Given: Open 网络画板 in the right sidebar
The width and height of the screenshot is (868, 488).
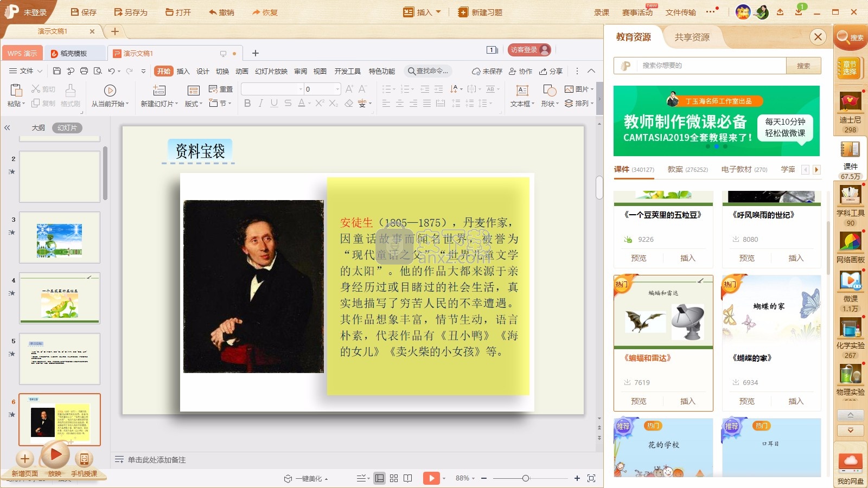Looking at the screenshot, I should tap(850, 247).
